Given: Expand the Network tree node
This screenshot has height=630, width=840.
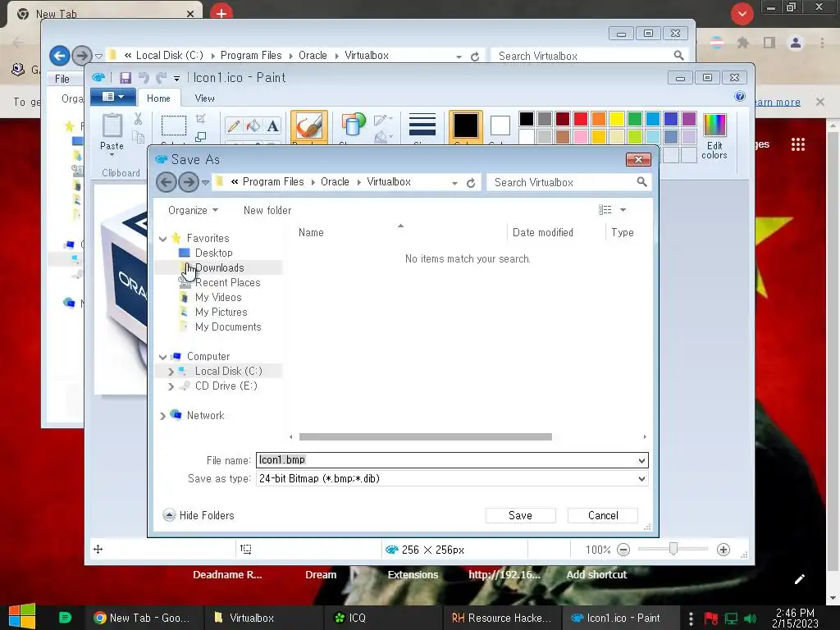Looking at the screenshot, I should (x=163, y=416).
